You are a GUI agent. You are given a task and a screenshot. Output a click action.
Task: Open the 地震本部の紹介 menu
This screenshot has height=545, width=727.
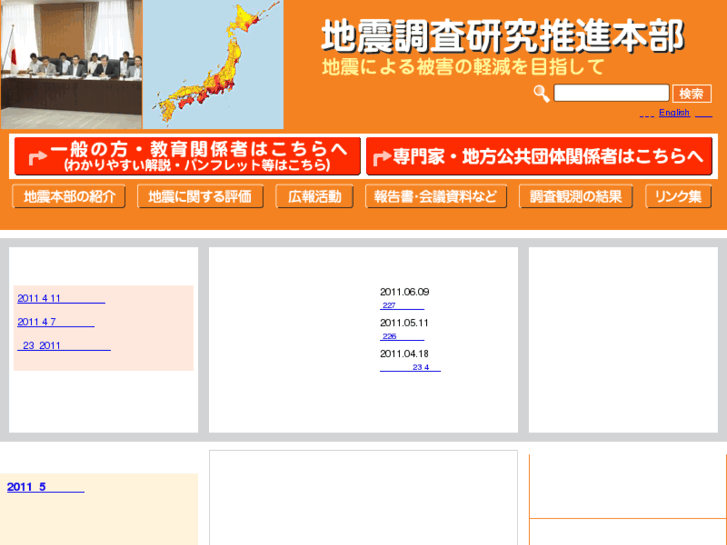(x=69, y=197)
